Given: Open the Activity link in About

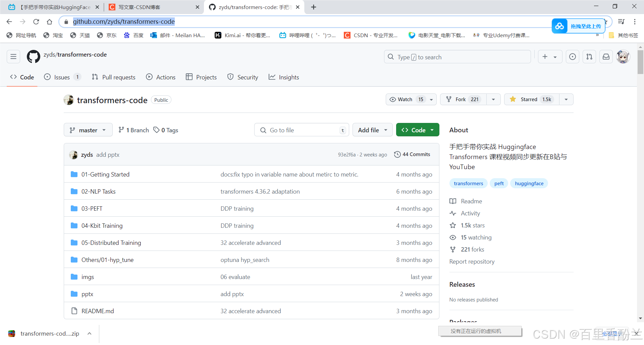Looking at the screenshot, I should point(470,213).
